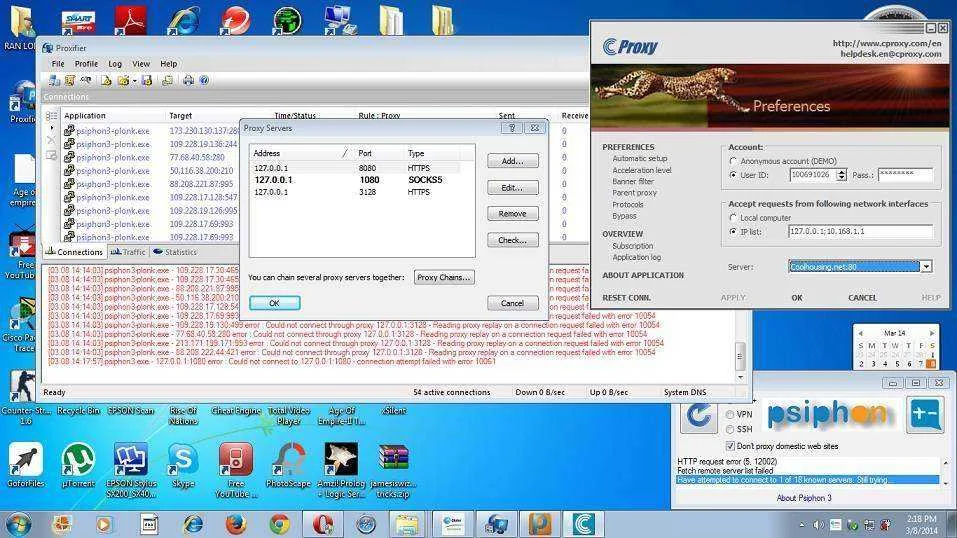Image resolution: width=957 pixels, height=538 pixels.
Task: Click the Skype desktop icon
Action: 183,465
